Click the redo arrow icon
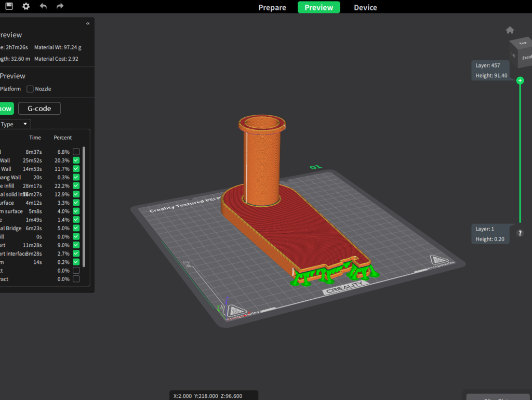Image resolution: width=532 pixels, height=400 pixels. click(60, 7)
